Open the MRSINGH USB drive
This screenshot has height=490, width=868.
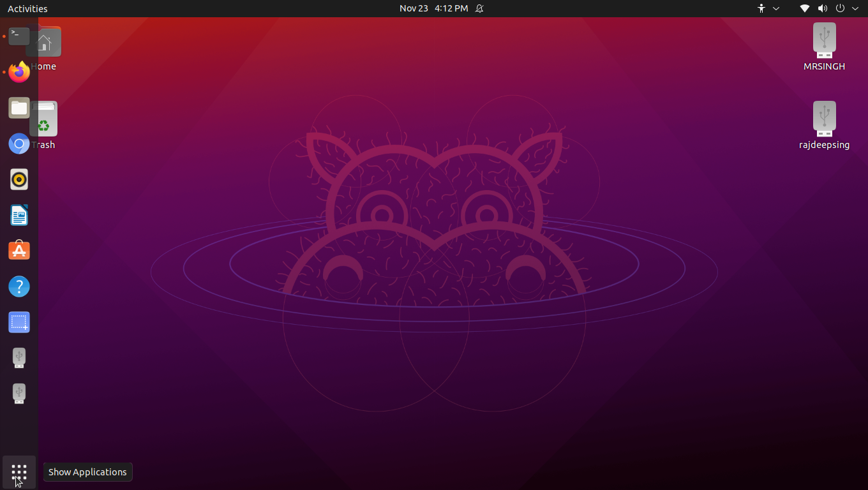click(x=824, y=40)
